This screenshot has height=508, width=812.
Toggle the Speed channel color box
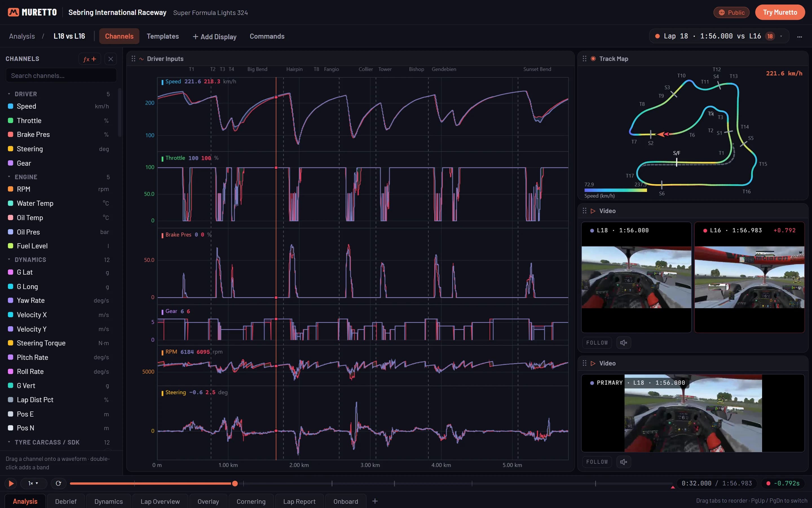tap(10, 106)
